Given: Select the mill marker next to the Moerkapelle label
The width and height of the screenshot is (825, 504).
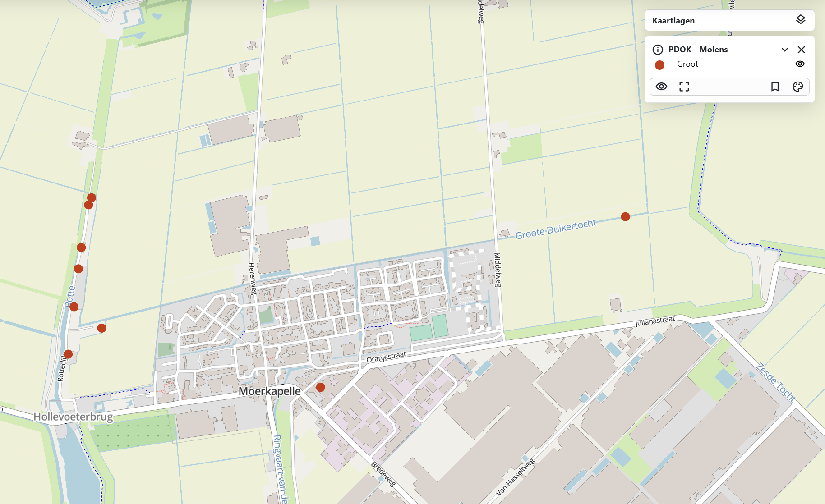Looking at the screenshot, I should click(320, 387).
